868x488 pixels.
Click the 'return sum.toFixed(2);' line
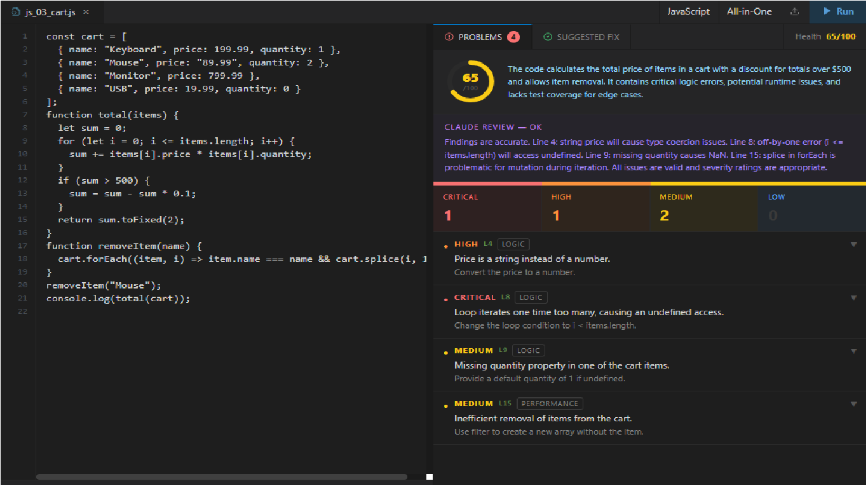tap(121, 220)
